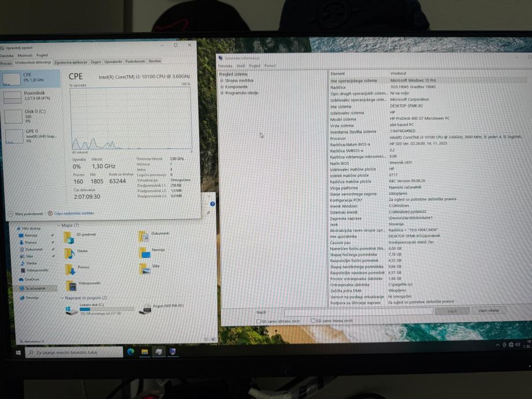Open Uredi menu in System Information

click(241, 66)
